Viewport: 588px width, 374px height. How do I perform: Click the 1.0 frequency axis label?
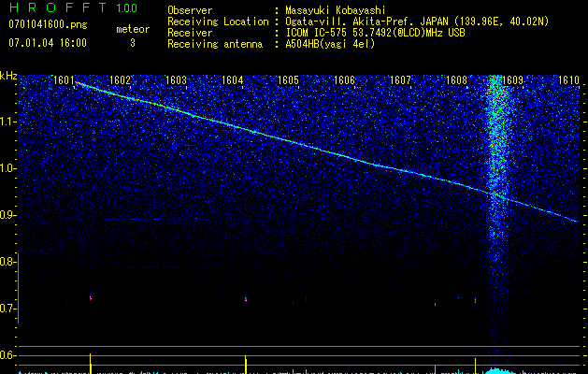tap(7, 168)
